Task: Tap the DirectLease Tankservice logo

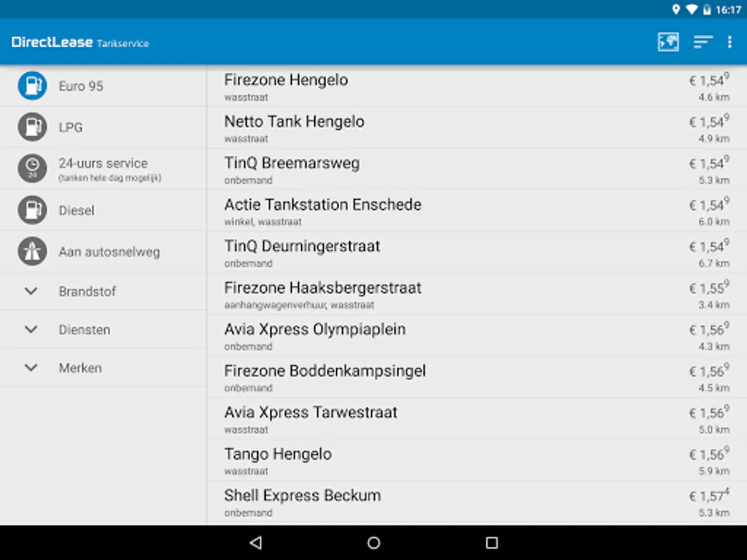Action: 80,42
